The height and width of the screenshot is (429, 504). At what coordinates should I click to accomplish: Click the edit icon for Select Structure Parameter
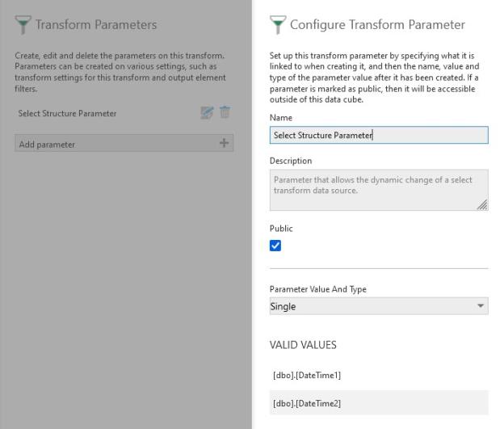(x=206, y=114)
